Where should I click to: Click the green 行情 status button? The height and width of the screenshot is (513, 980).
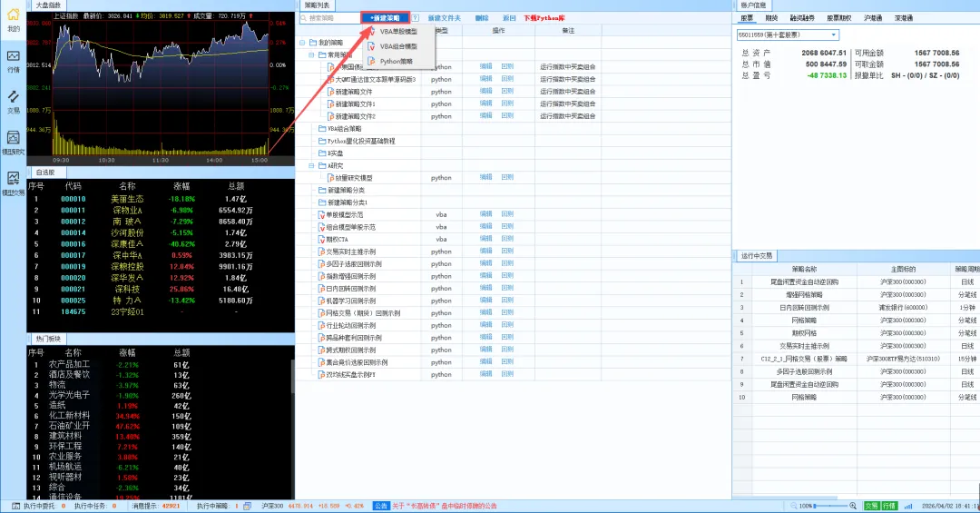coord(888,506)
